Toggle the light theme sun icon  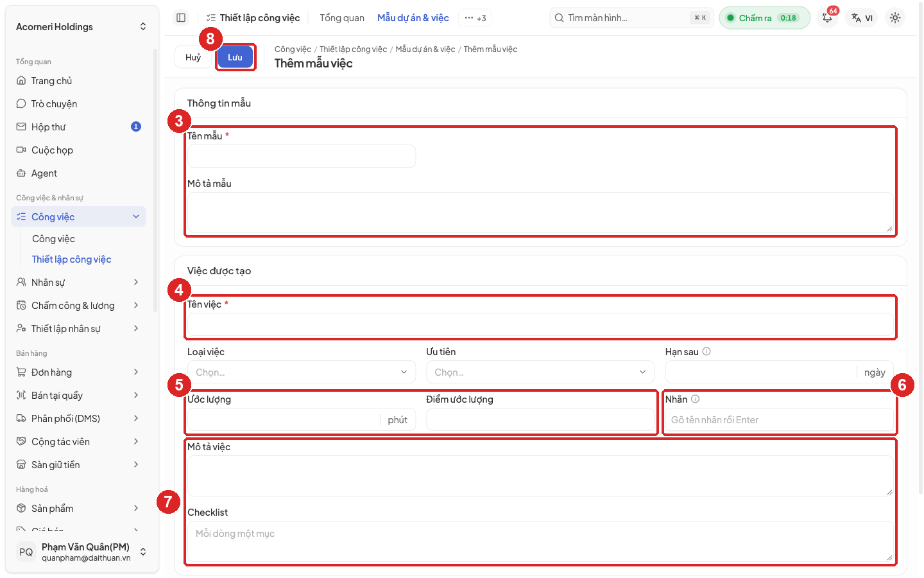click(895, 18)
